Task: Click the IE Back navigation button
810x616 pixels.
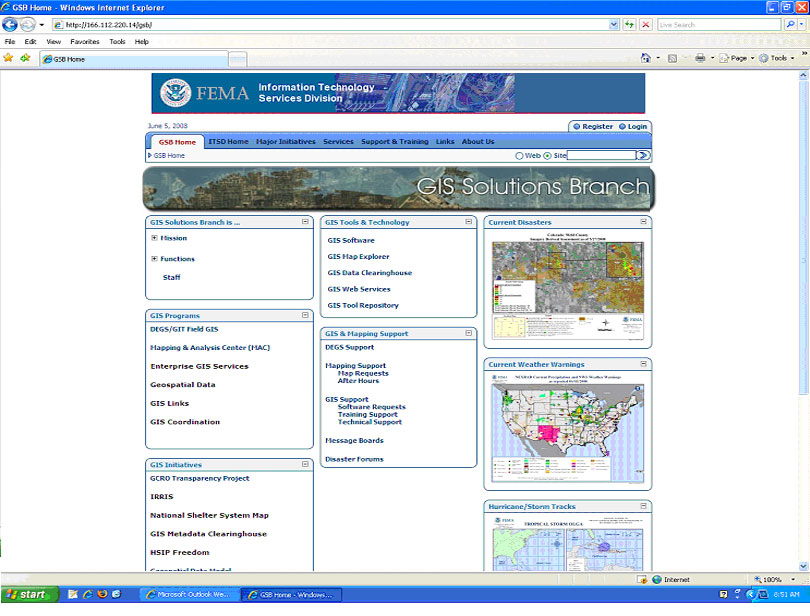Action: [x=12, y=24]
